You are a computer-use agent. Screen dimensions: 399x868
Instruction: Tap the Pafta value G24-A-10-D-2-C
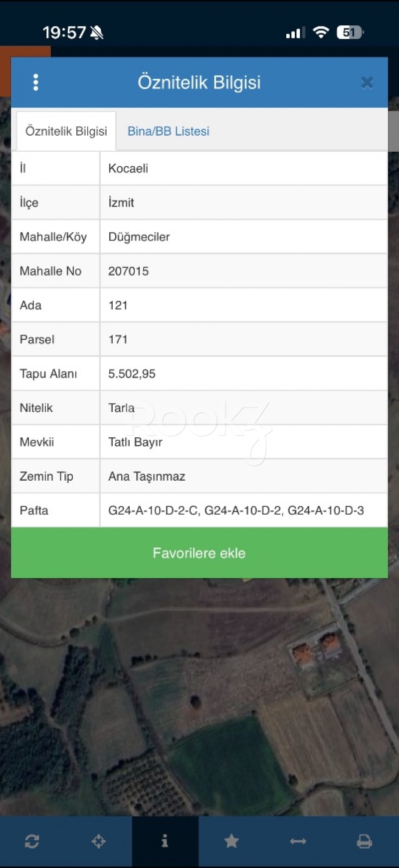[154, 511]
